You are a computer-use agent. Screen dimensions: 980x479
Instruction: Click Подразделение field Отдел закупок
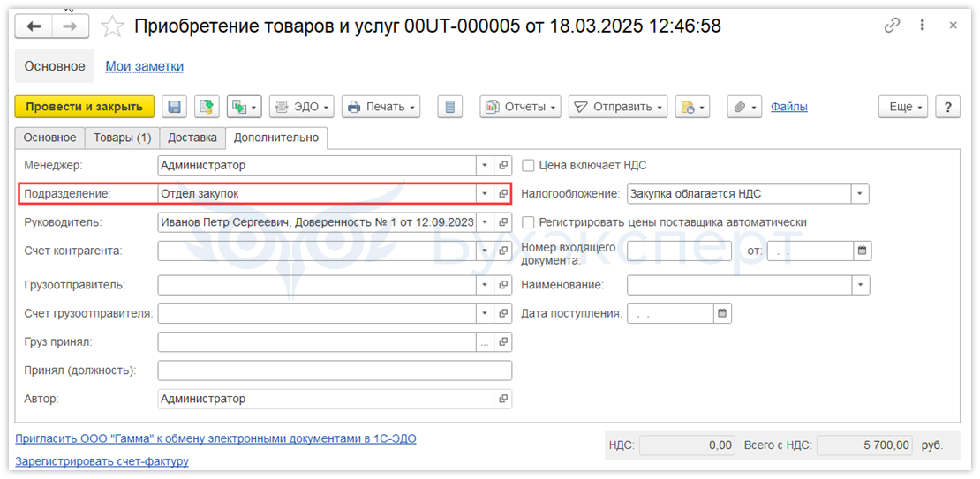click(x=317, y=194)
